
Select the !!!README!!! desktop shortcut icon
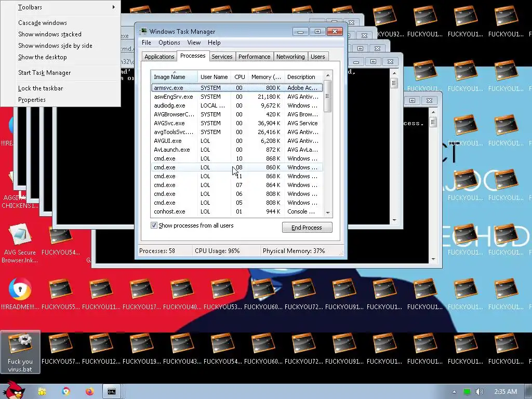20,294
